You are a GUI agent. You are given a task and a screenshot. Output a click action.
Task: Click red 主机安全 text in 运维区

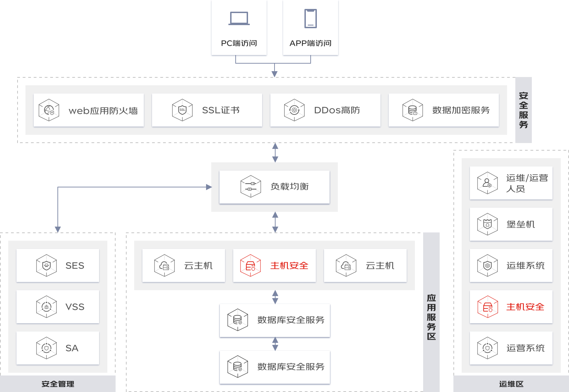coord(525,307)
